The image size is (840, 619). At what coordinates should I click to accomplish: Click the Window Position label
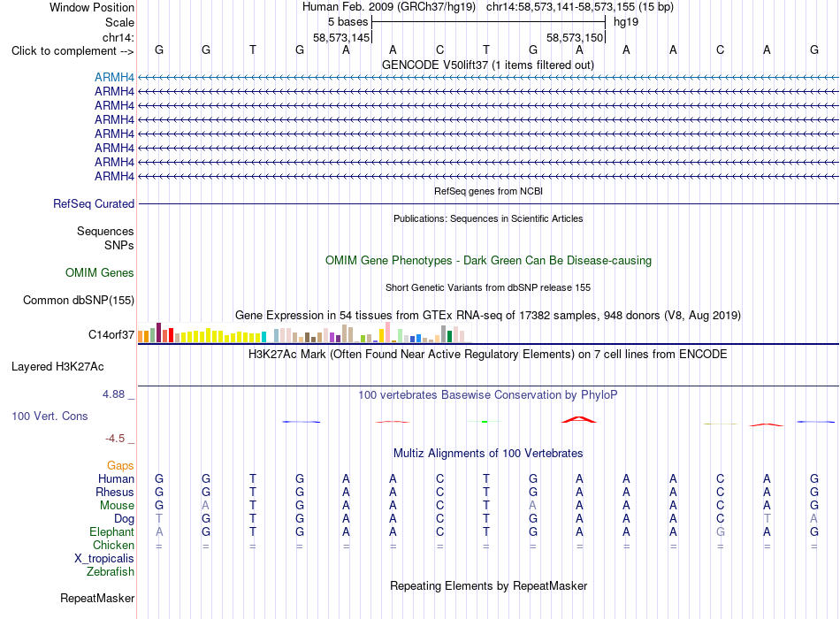pos(92,7)
